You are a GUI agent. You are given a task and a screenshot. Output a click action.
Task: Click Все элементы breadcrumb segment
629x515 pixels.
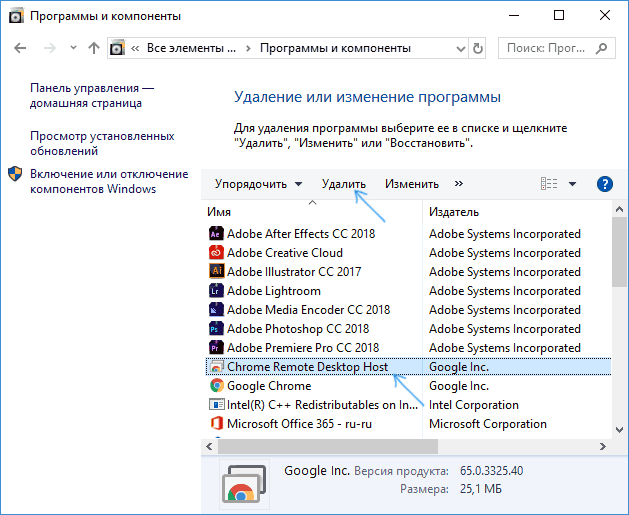coord(191,48)
